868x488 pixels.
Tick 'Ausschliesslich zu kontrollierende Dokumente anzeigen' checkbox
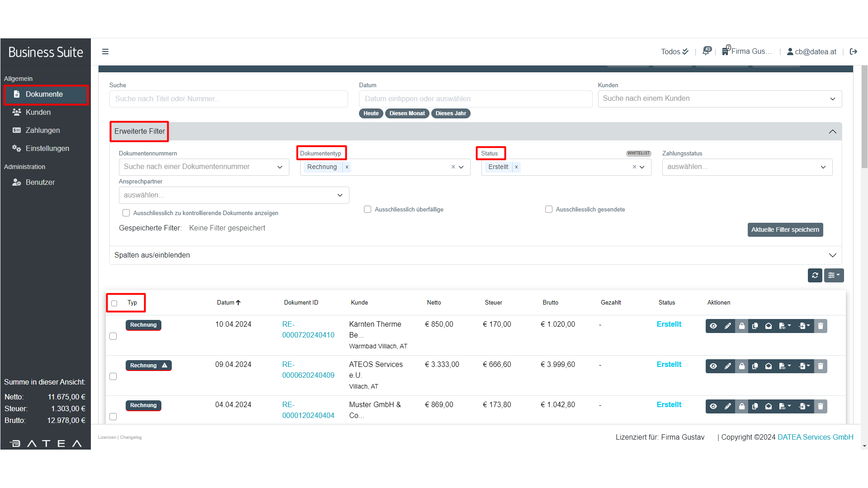pos(126,213)
